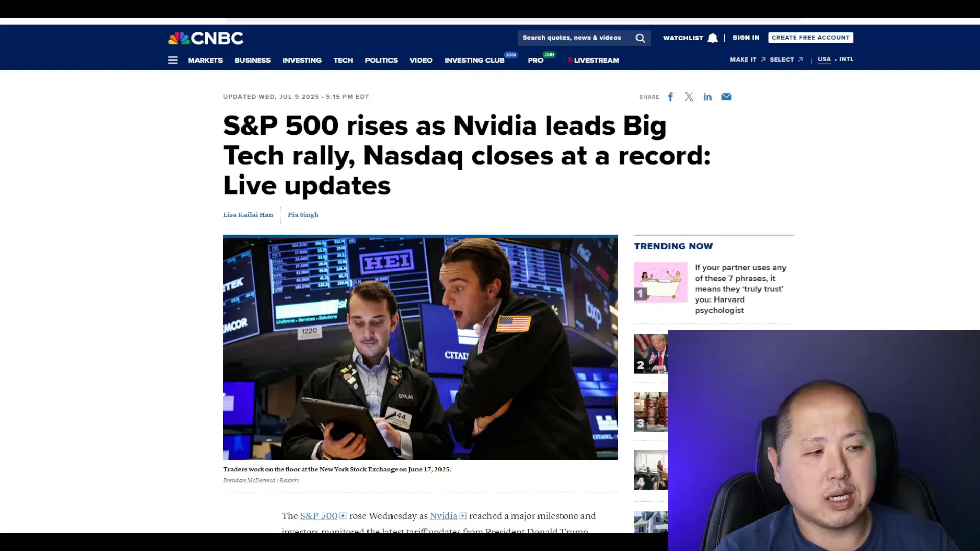Open the Make It site link
Screen dimensions: 980x551
[743, 60]
